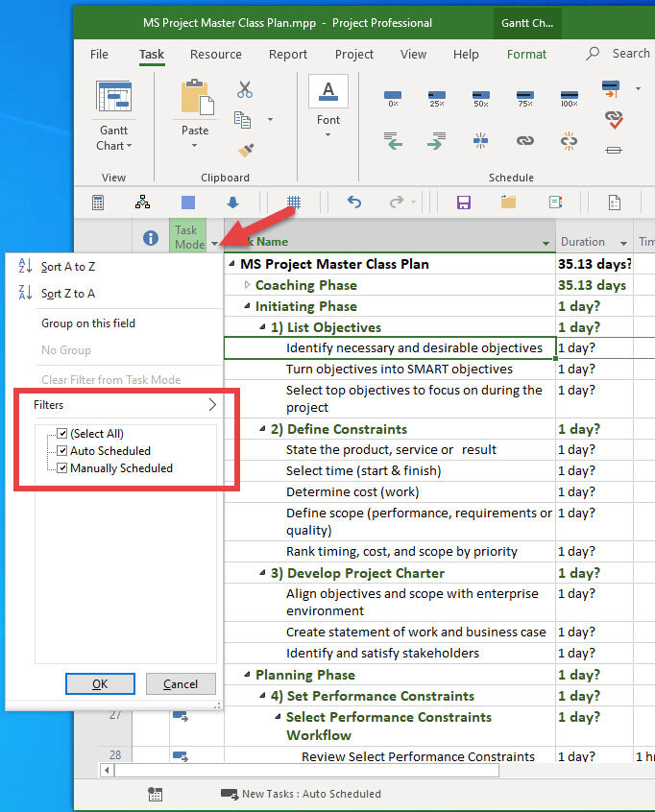Collapse the 3) Develop Project Charter group

click(x=263, y=573)
